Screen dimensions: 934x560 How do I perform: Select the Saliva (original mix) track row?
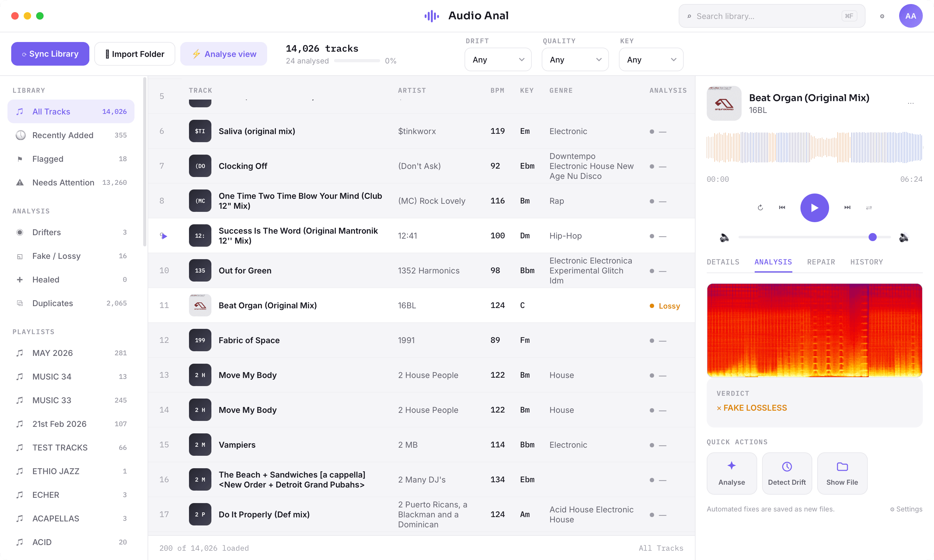tap(421, 131)
